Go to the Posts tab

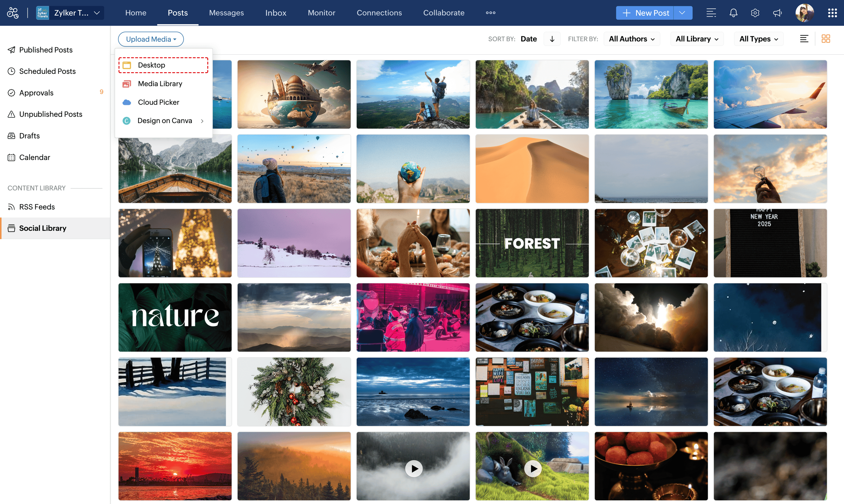(x=178, y=13)
